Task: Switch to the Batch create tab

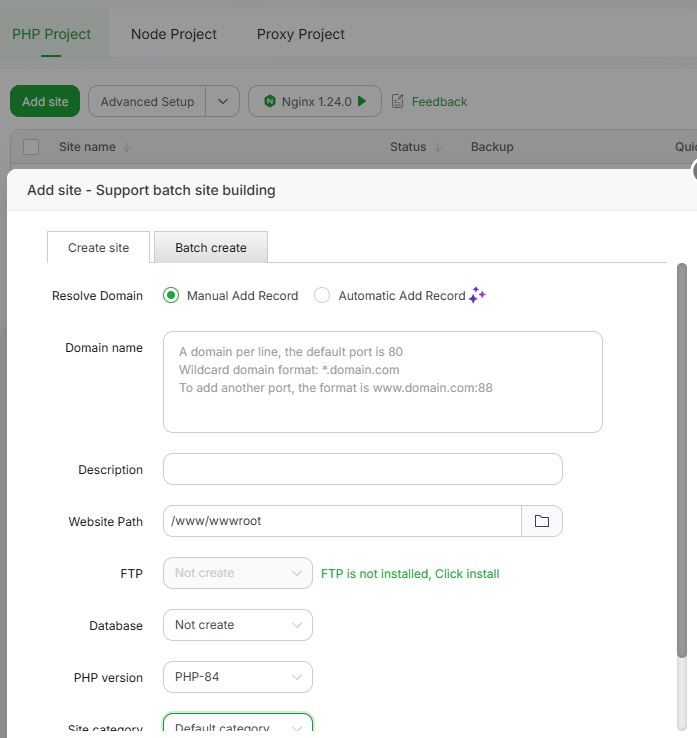Action: [210, 247]
